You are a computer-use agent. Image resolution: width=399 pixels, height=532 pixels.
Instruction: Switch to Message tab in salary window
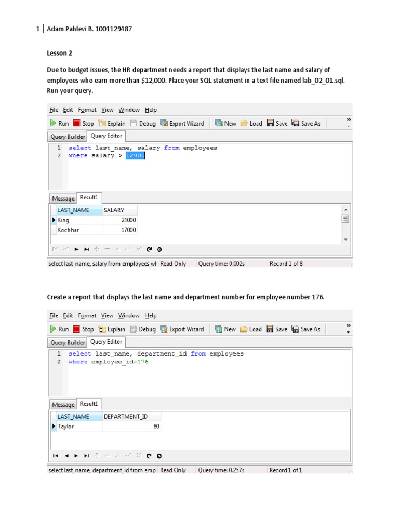point(63,198)
